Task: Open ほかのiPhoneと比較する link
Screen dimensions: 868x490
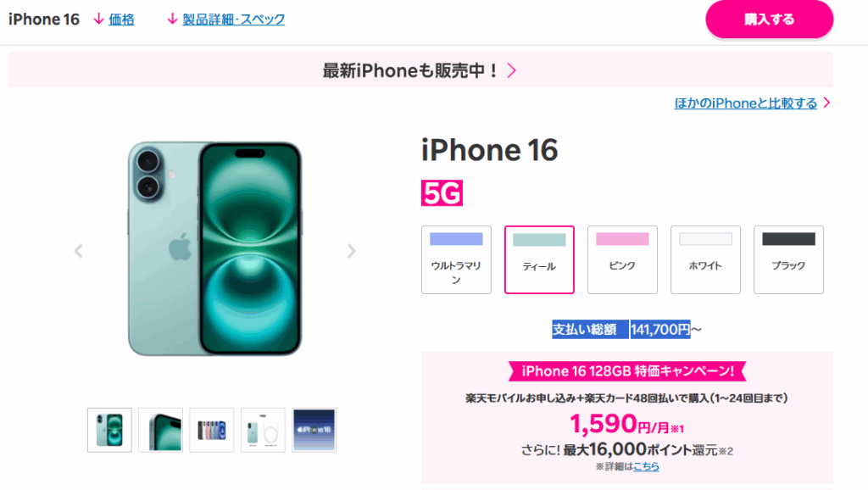Action: tap(746, 103)
